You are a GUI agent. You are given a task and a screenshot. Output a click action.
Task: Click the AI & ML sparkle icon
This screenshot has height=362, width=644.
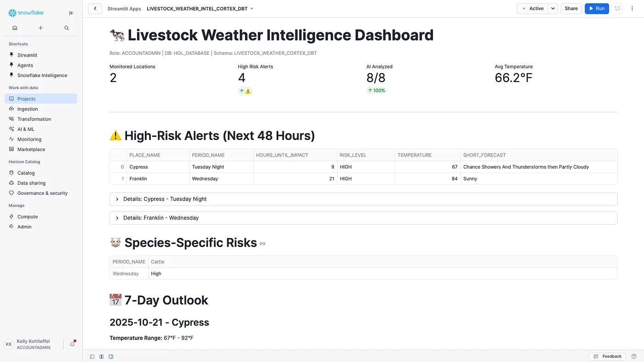coord(12,129)
